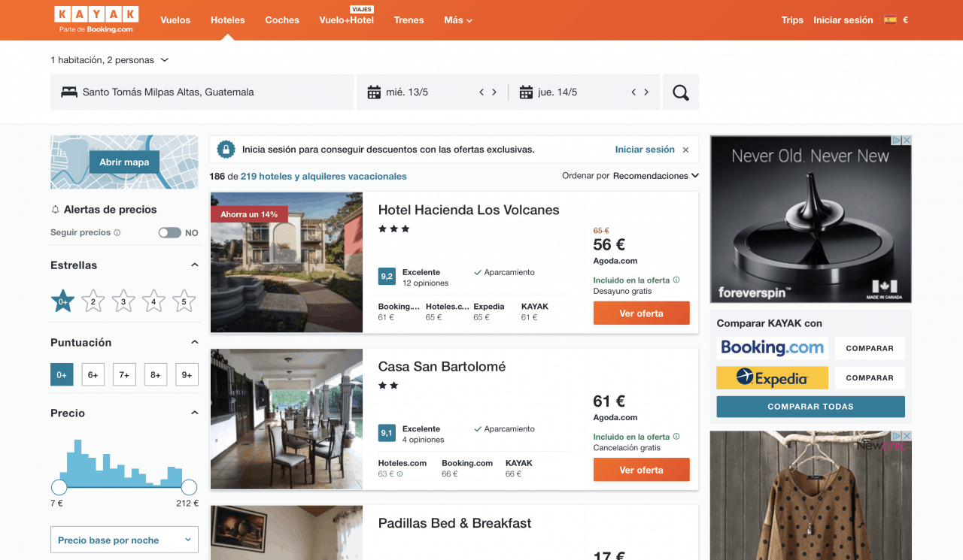Select the 3 stars filter
The image size is (963, 560).
tap(123, 301)
